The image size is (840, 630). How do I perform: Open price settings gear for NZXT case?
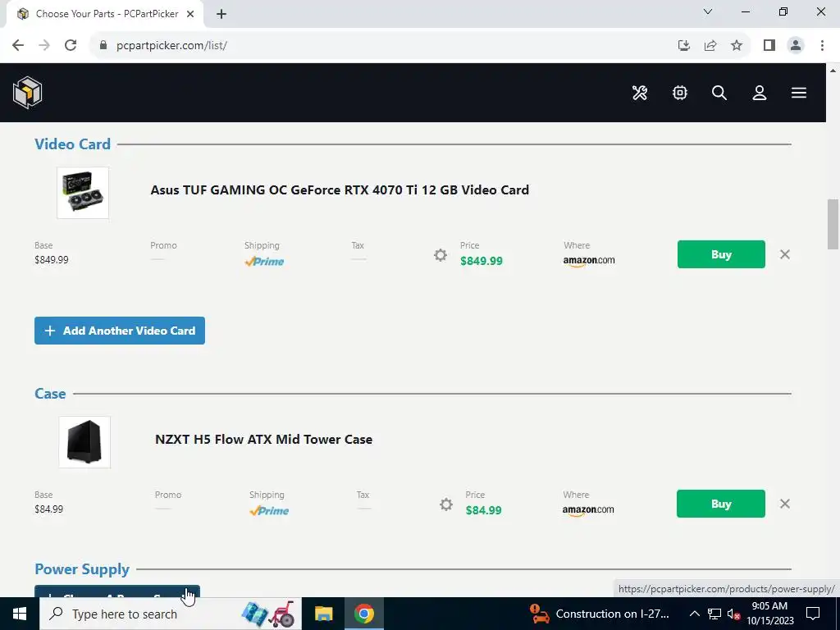(x=445, y=504)
